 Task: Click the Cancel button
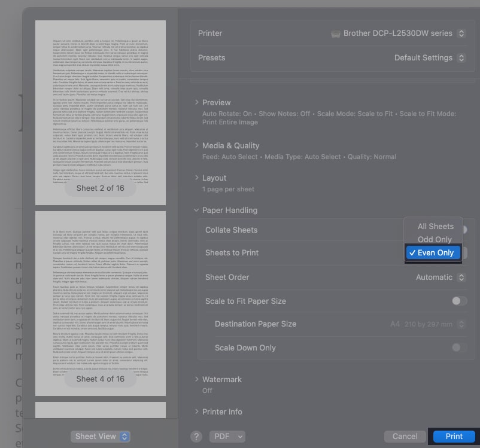pos(405,437)
